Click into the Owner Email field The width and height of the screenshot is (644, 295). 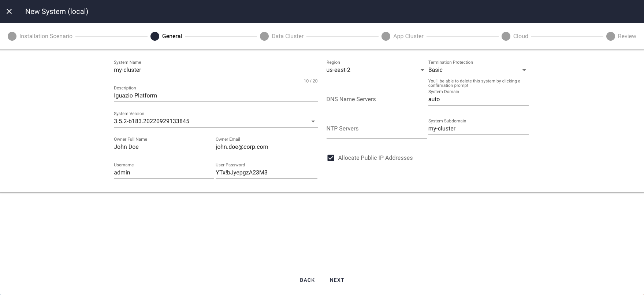(266, 147)
